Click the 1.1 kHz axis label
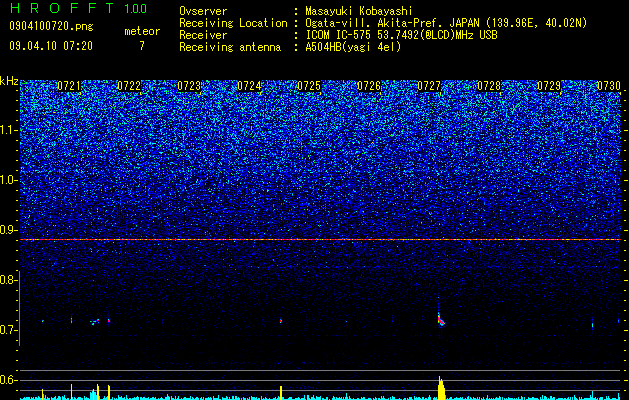The height and width of the screenshot is (400, 629). 9,130
